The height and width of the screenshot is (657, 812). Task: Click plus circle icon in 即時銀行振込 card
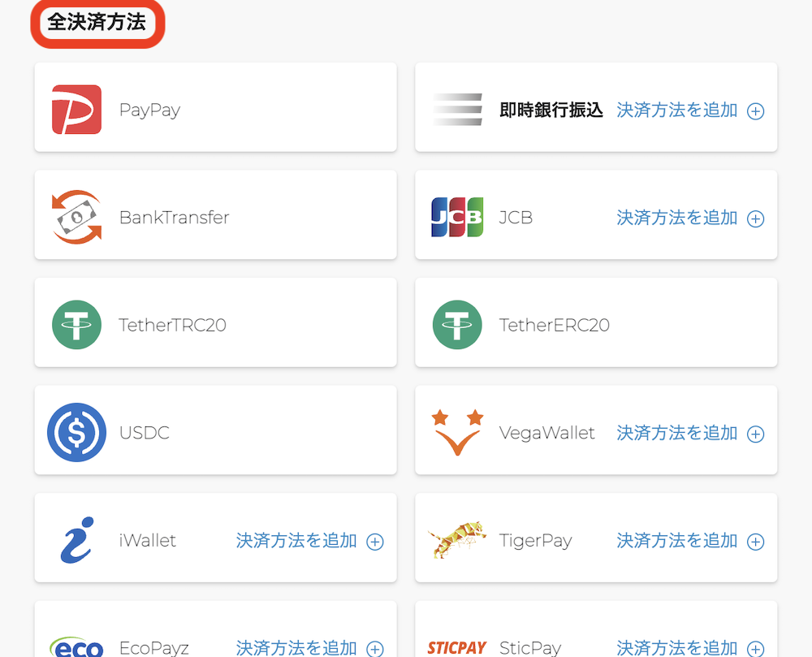(x=755, y=110)
